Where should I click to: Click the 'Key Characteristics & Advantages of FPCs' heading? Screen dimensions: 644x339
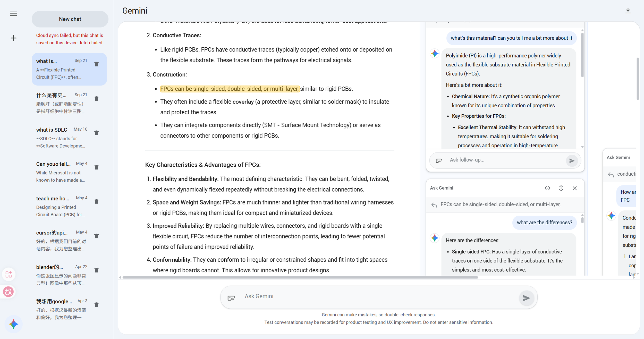click(203, 165)
